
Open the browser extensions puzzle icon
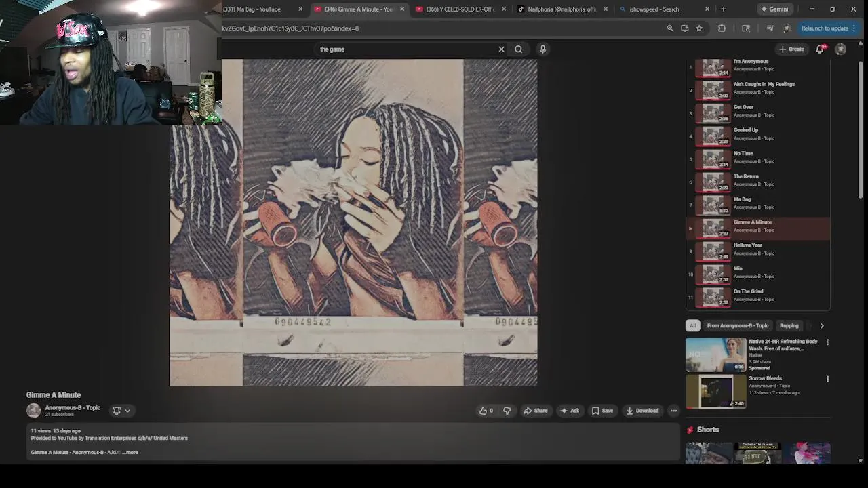tap(722, 28)
